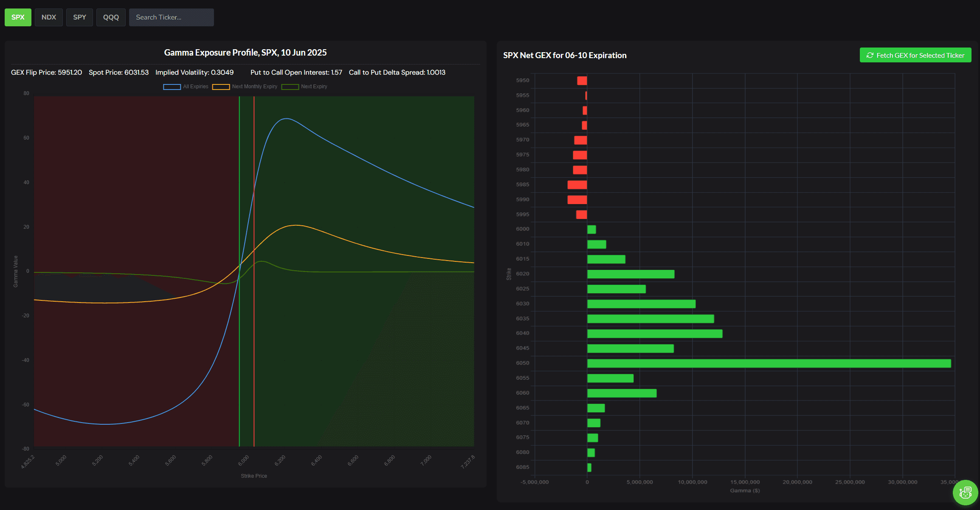Click Call to Put Delta Spread: 1.0013
Screen dimensions: 980x510
[397, 73]
